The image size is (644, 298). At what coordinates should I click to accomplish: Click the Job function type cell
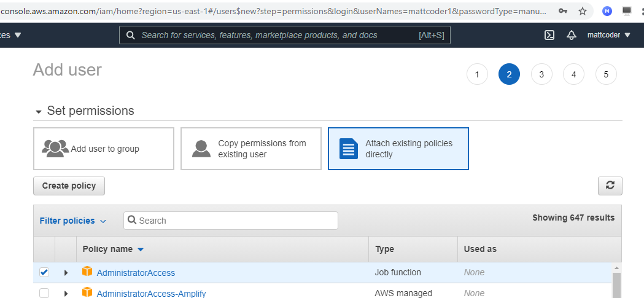click(x=398, y=272)
